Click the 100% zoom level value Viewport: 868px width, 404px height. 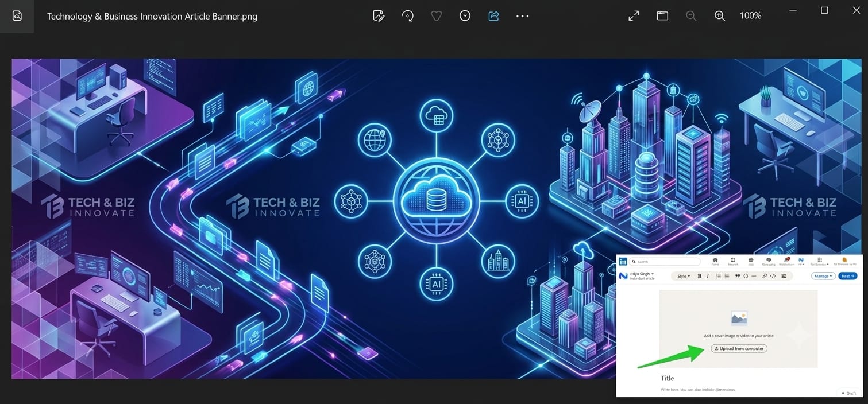750,16
